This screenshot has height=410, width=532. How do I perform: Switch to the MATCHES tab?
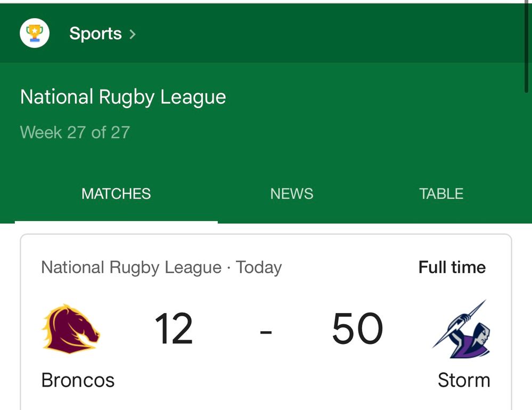click(116, 194)
